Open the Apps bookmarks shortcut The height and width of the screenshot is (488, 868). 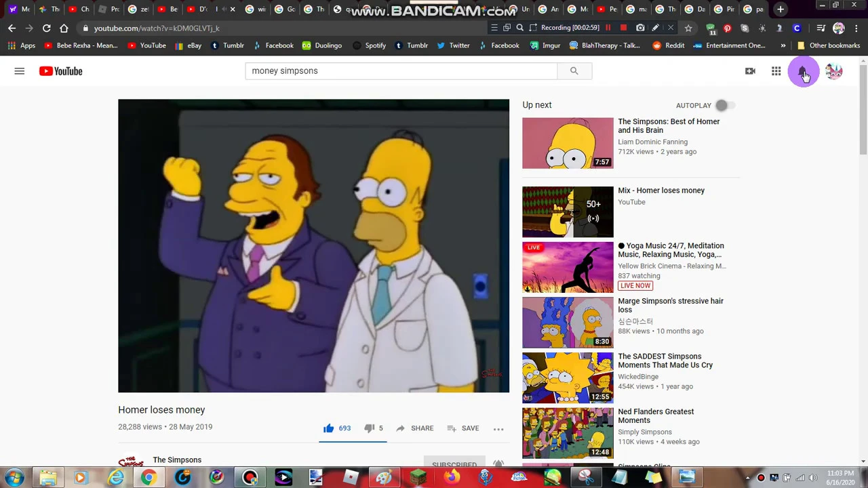[21, 45]
